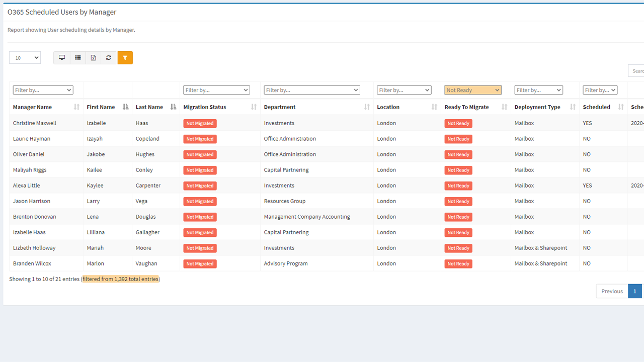This screenshot has width=644, height=362.
Task: Sort the Last Name column
Action: click(x=174, y=107)
